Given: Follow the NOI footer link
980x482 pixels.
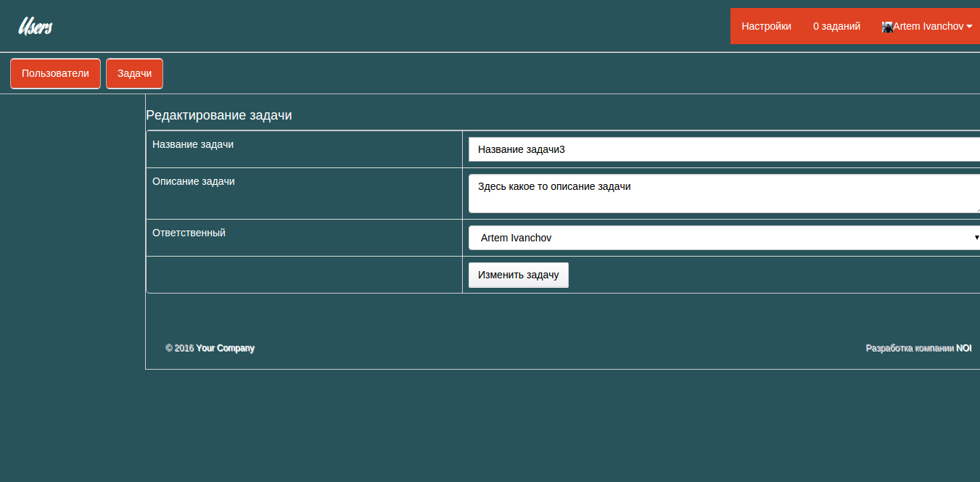Looking at the screenshot, I should 963,348.
